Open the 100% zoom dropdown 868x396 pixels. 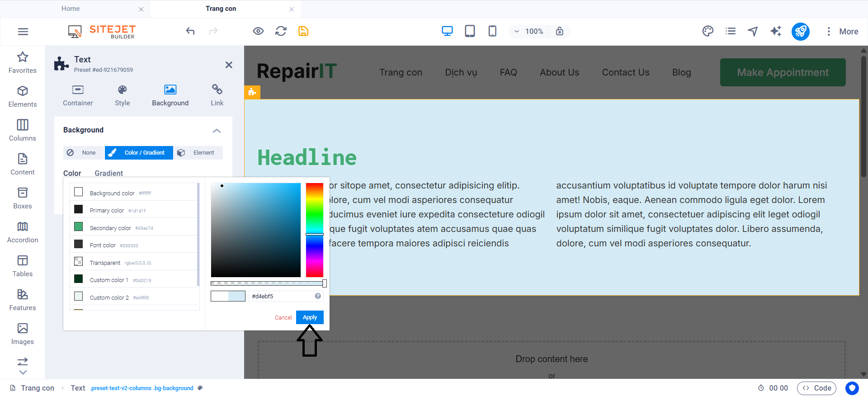(528, 31)
